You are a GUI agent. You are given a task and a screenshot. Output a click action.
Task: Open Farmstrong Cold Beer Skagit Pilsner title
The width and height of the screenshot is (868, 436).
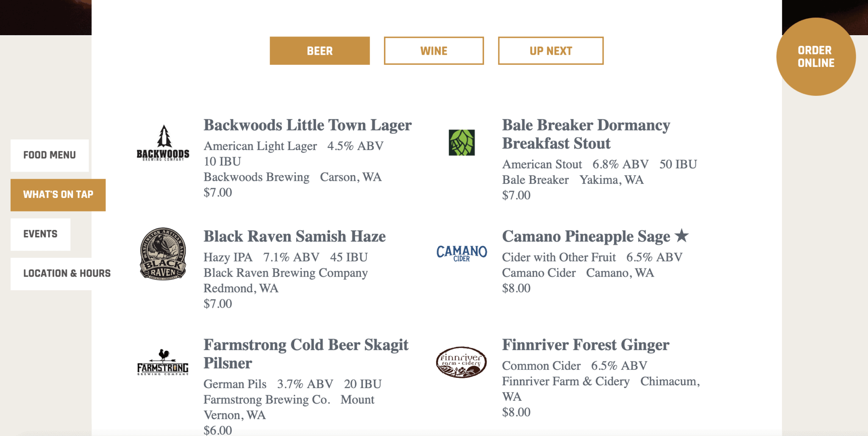click(306, 354)
